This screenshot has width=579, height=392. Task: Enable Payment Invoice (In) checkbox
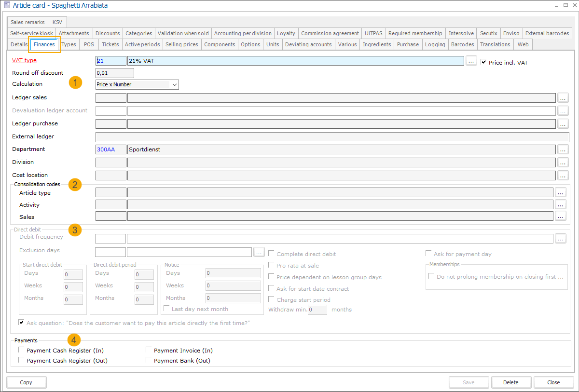149,350
